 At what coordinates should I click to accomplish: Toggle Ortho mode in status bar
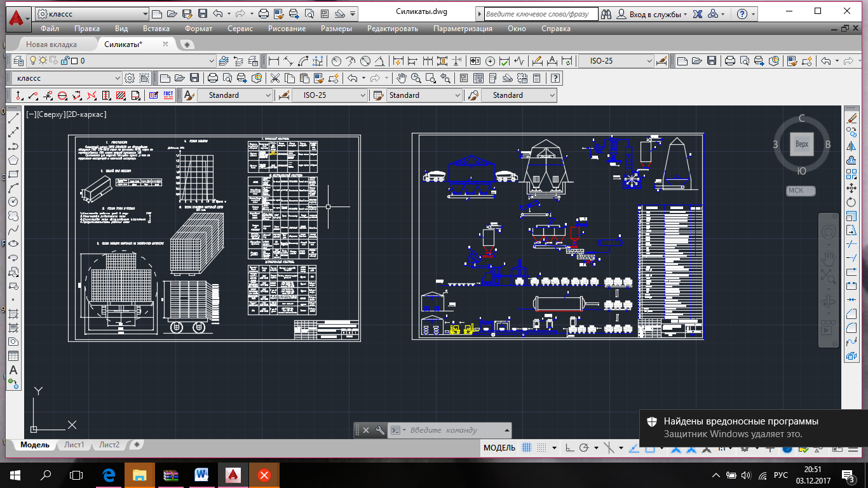coord(569,447)
